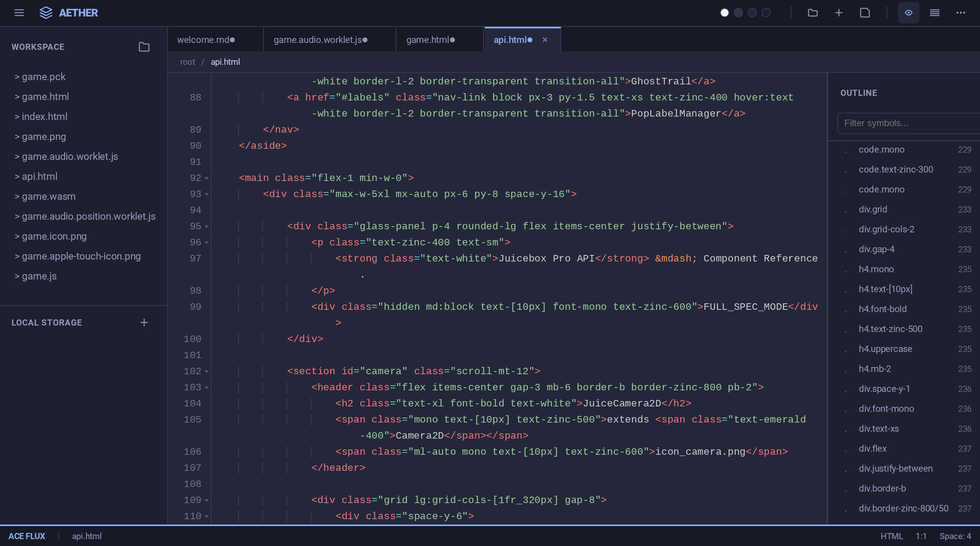Click the text lines icon in the top toolbar
The image size is (980, 546).
934,13
